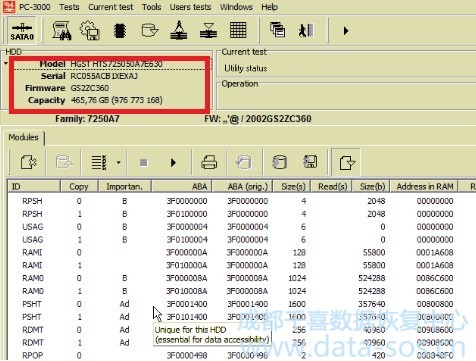476x361 pixels.
Task: Open the utility certificate toolbar icon
Action: pyautogui.click(x=62, y=31)
